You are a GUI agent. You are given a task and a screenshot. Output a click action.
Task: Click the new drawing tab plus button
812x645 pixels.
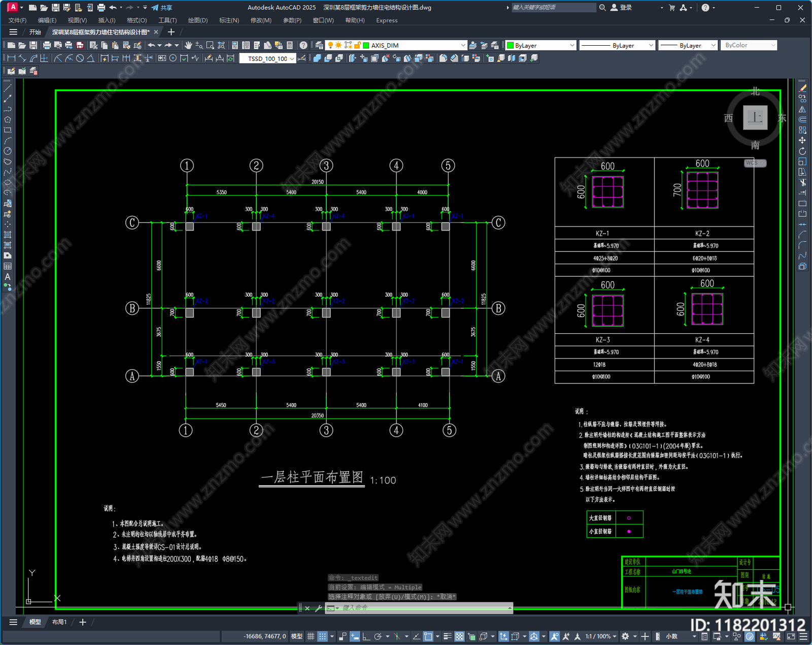coord(171,32)
